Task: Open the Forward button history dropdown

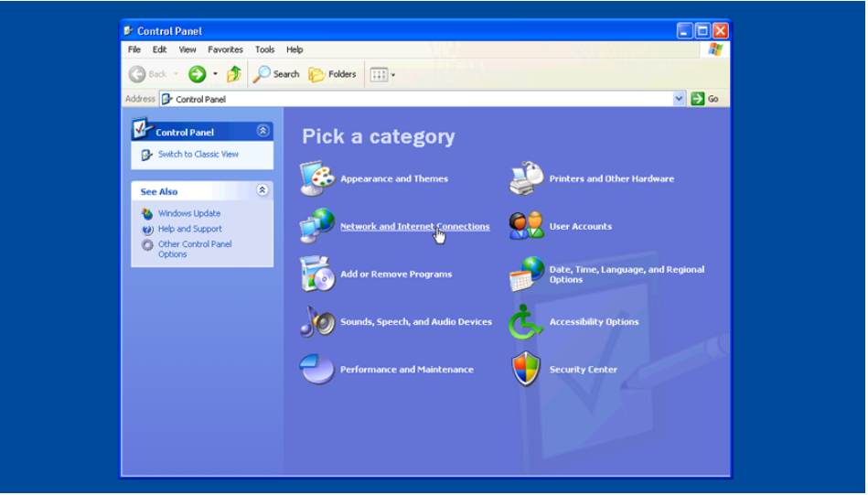Action: click(x=215, y=74)
